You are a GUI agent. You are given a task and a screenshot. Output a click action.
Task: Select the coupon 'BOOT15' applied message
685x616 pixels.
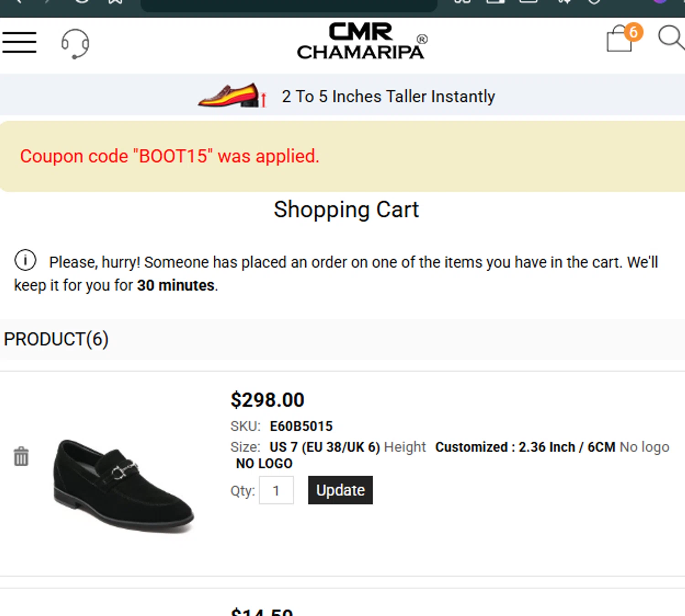(169, 156)
